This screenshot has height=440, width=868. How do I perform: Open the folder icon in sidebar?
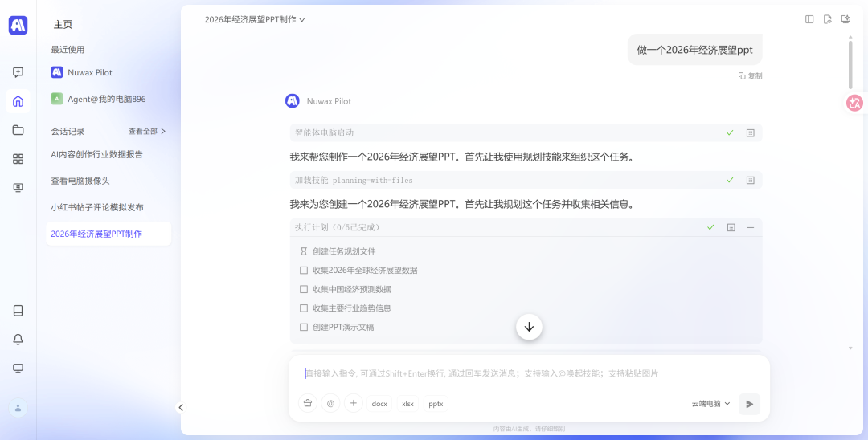(x=18, y=130)
